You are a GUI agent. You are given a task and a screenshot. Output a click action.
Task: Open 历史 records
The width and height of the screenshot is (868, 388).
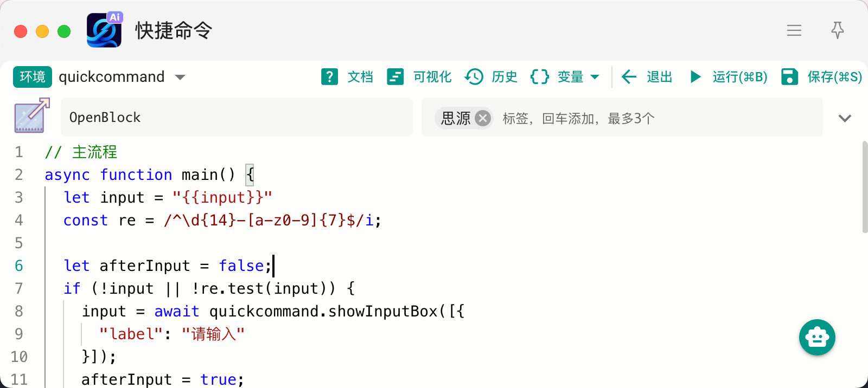[x=505, y=77]
